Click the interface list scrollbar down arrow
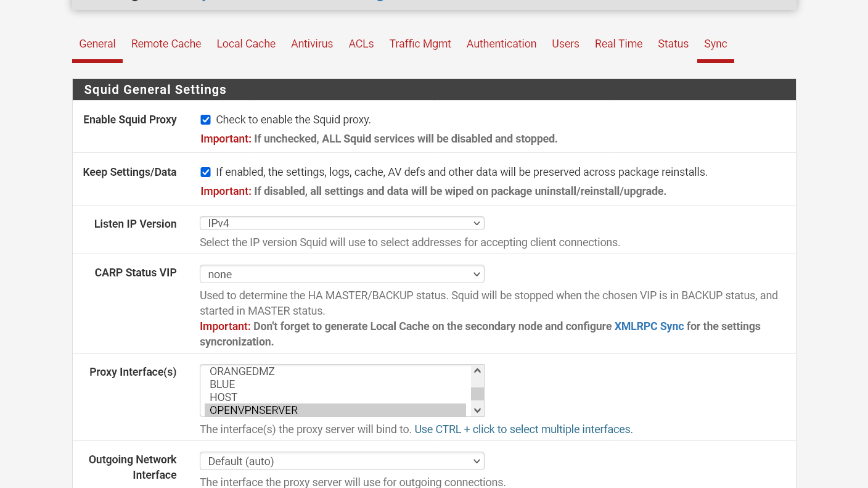Viewport: 868px width, 488px height. 477,410
